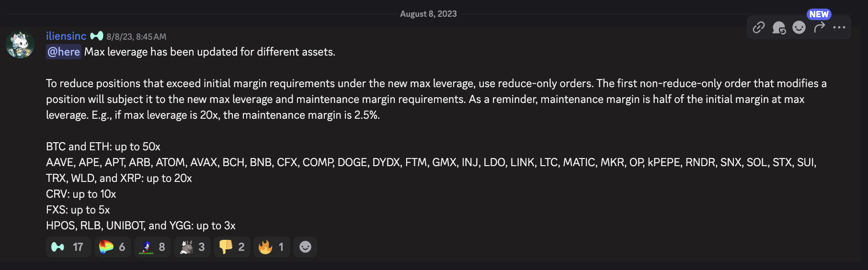The height and width of the screenshot is (270, 868).
Task: Click the role badge icon beside iliensinc
Action: [97, 36]
